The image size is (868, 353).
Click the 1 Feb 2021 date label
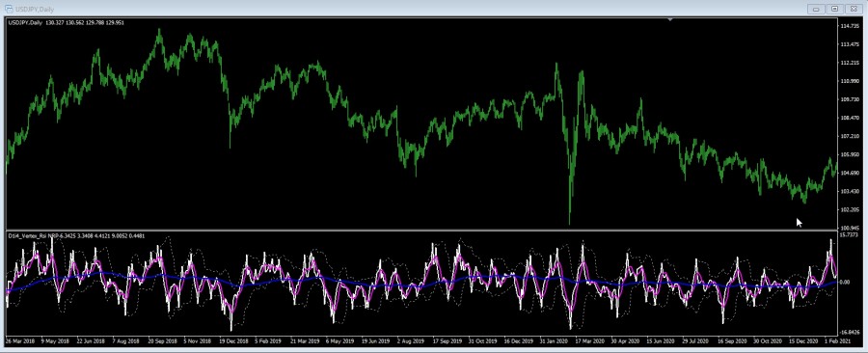click(x=838, y=341)
